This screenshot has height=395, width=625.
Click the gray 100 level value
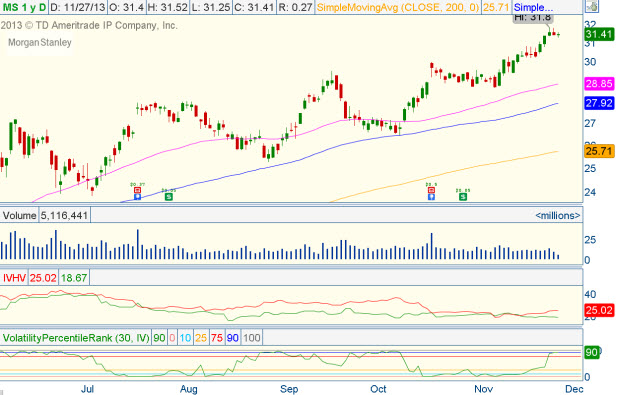[252, 338]
